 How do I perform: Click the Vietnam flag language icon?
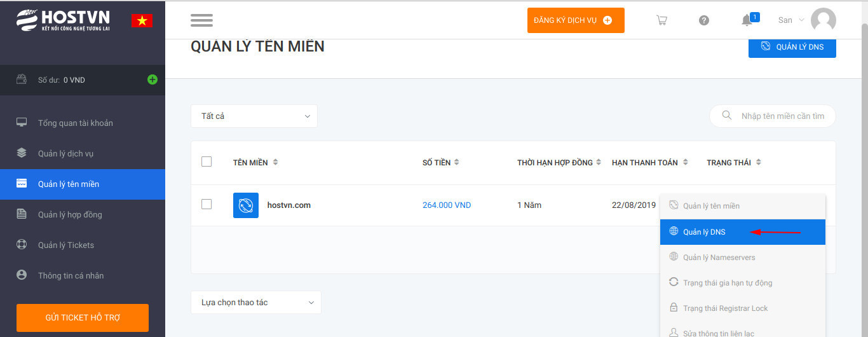(x=142, y=20)
